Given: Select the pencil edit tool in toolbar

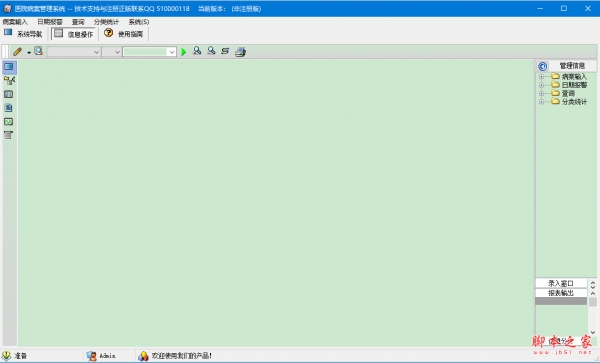Looking at the screenshot, I should 17,51.
